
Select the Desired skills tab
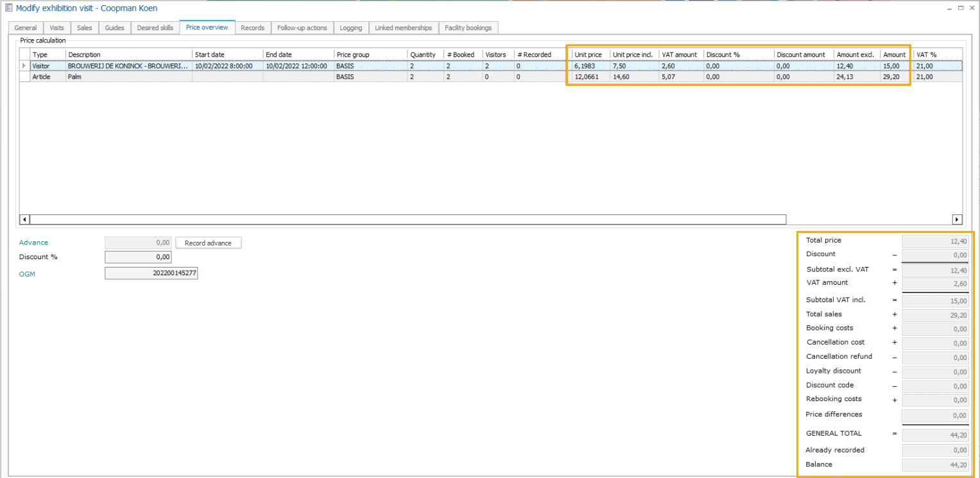[x=155, y=28]
